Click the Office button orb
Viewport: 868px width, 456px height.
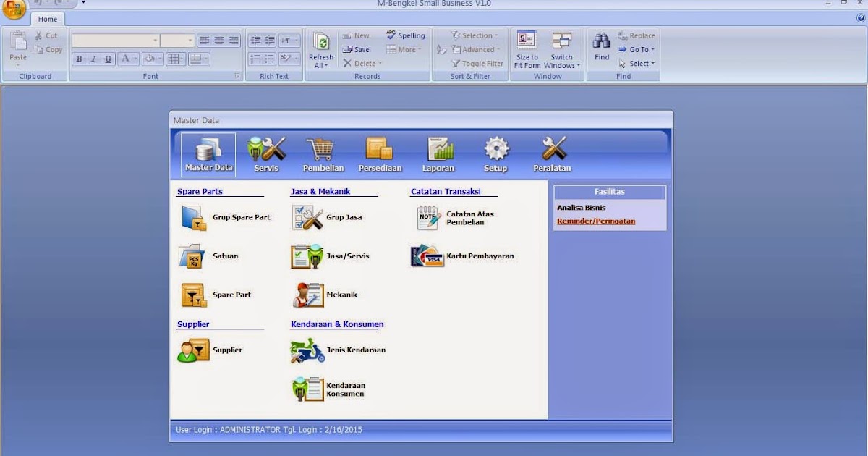(x=14, y=9)
